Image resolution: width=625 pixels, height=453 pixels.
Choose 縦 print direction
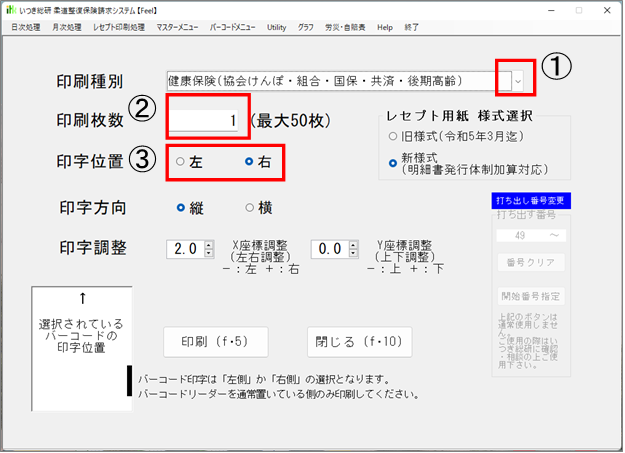(181, 208)
